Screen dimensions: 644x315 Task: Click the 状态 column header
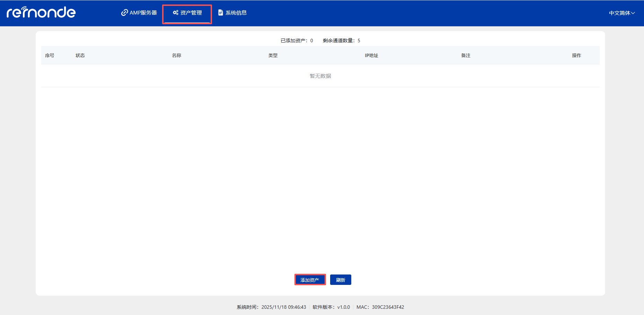80,55
